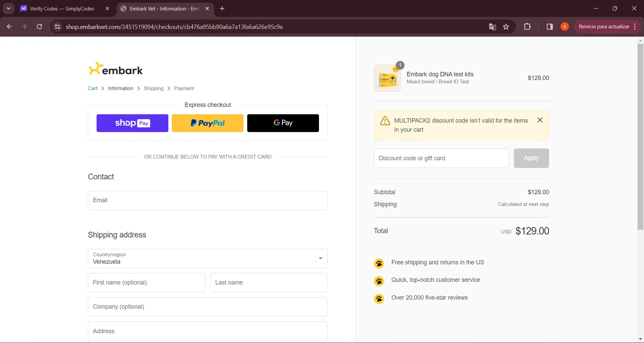Click 'Embark dog DNA test kits' title

440,74
